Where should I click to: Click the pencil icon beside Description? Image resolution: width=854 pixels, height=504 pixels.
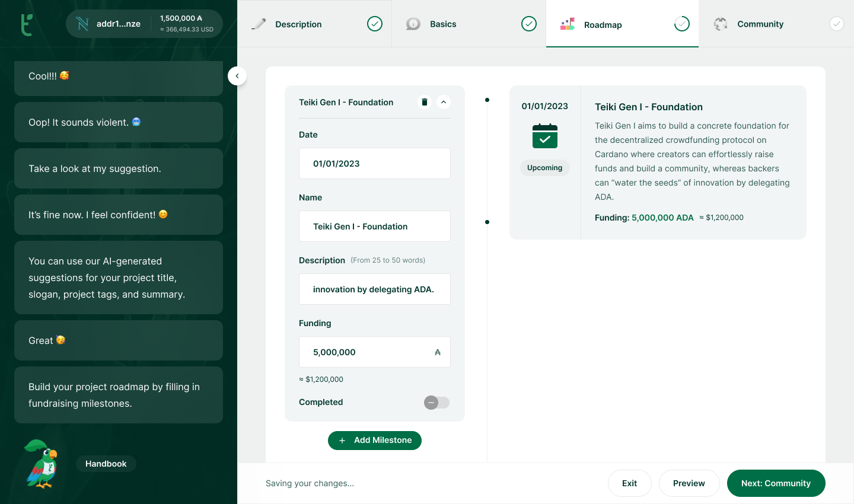[x=259, y=24]
